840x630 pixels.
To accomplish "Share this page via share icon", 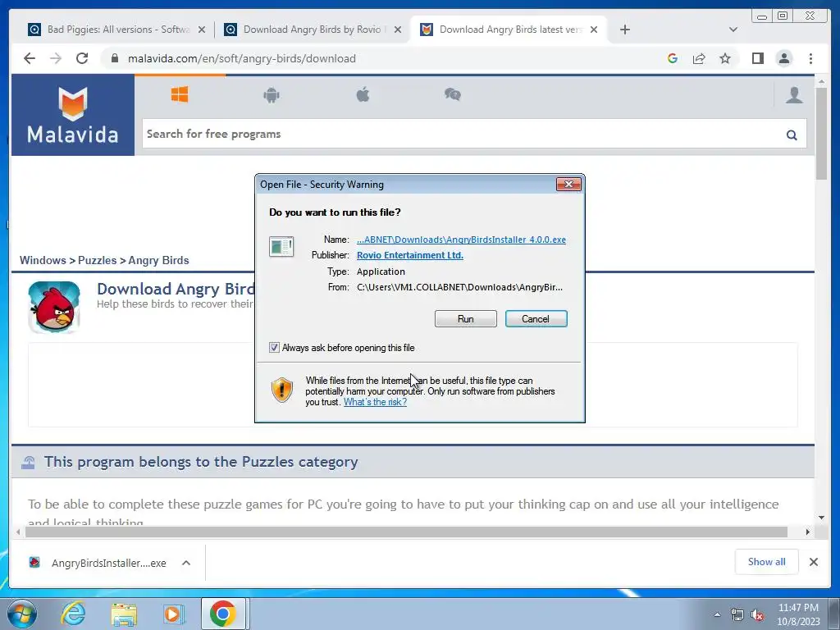I will pyautogui.click(x=699, y=58).
